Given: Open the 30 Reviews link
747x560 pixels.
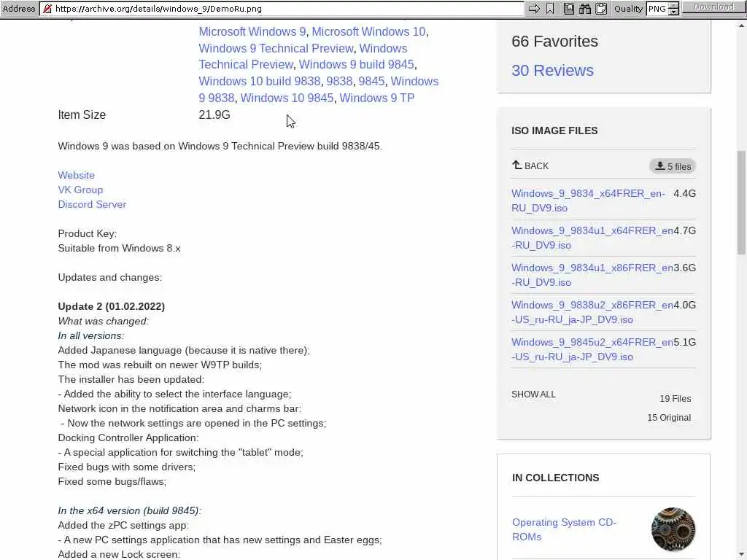Looking at the screenshot, I should tap(552, 71).
